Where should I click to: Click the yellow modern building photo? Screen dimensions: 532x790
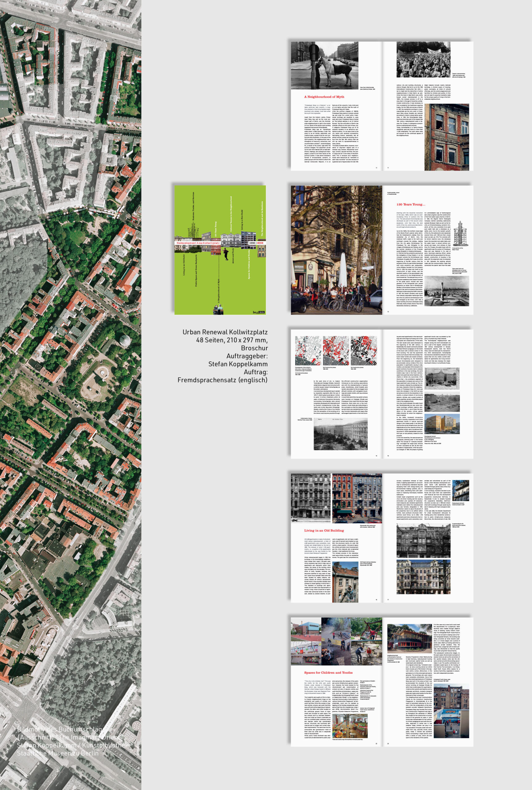(442, 424)
